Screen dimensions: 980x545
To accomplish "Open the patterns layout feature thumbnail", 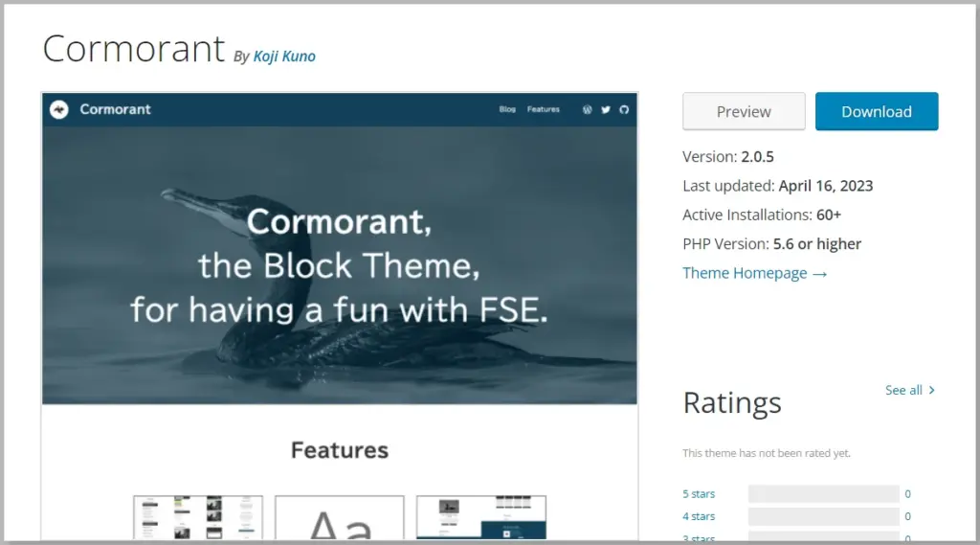I will click(x=198, y=517).
